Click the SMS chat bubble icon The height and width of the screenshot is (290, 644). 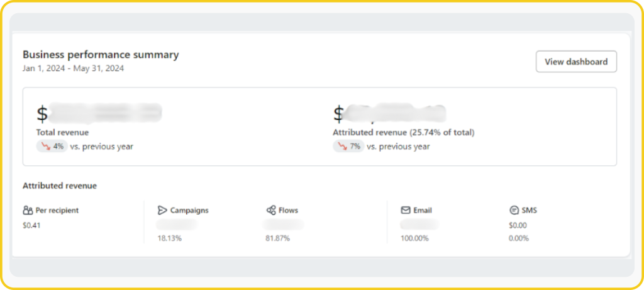pos(514,210)
